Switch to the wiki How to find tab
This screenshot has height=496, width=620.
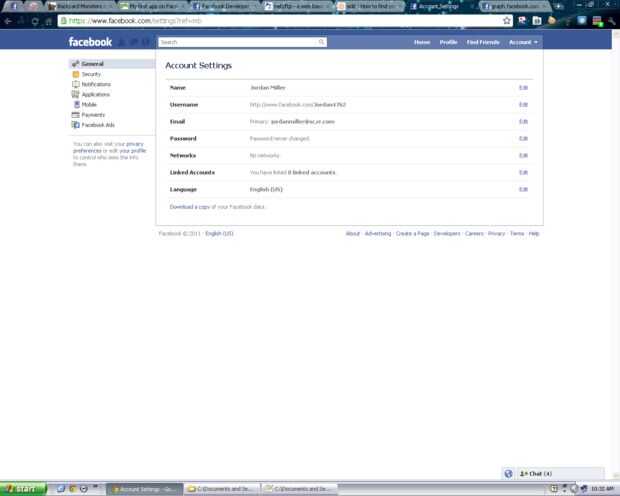(x=369, y=6)
